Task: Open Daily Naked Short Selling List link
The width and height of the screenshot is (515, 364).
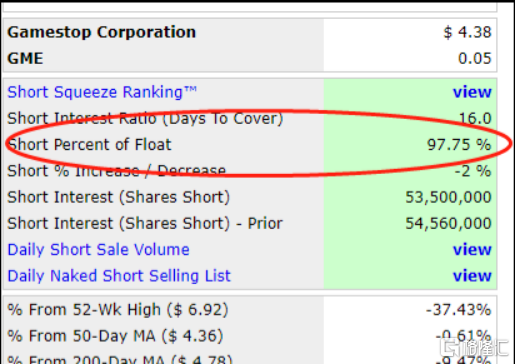Action: tap(119, 276)
